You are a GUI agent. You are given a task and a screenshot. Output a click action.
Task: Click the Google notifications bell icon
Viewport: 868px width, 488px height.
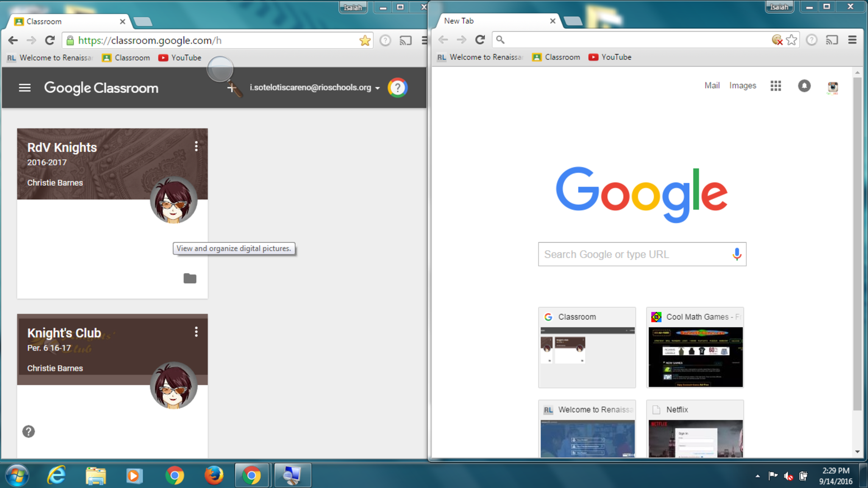(x=804, y=86)
